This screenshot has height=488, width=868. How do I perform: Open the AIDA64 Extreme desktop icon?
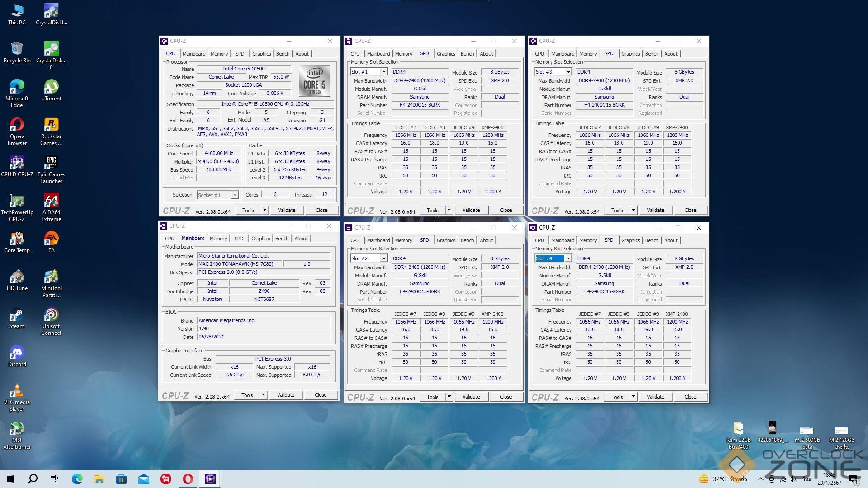pos(51,201)
